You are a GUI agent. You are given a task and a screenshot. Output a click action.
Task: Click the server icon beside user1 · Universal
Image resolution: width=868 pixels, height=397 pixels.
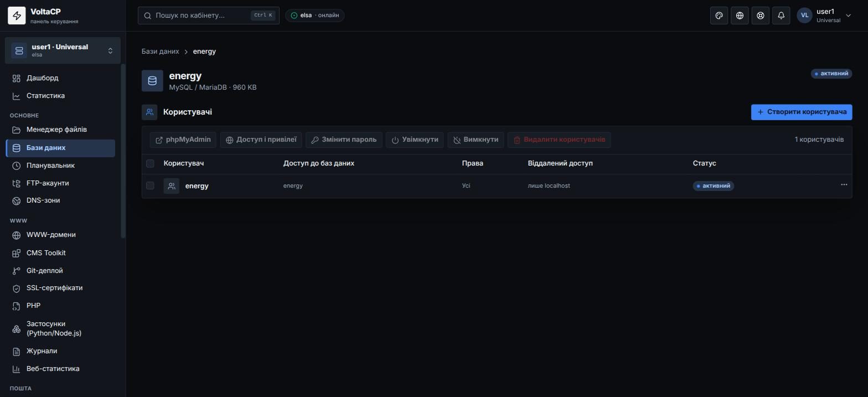pyautogui.click(x=19, y=51)
